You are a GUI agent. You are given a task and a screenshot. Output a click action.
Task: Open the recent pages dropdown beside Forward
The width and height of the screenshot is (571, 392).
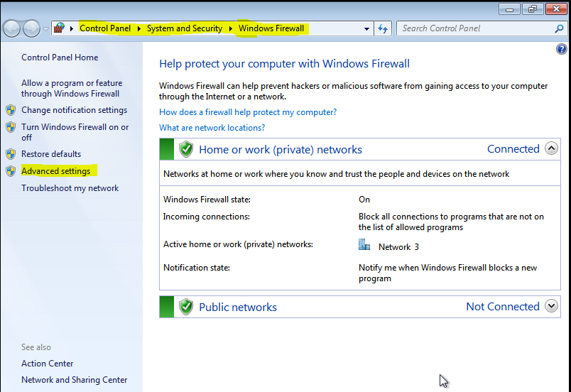coord(45,28)
